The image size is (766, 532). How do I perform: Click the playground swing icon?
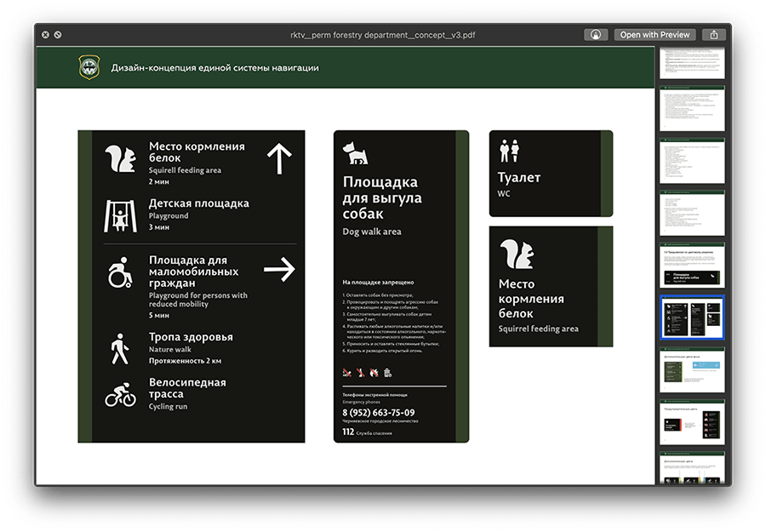point(119,215)
